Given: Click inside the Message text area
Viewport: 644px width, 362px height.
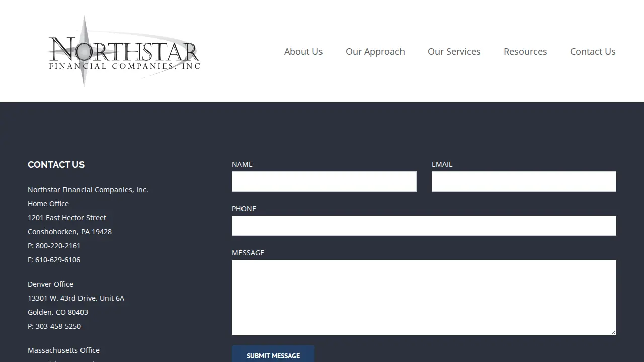Looking at the screenshot, I should click(x=424, y=298).
